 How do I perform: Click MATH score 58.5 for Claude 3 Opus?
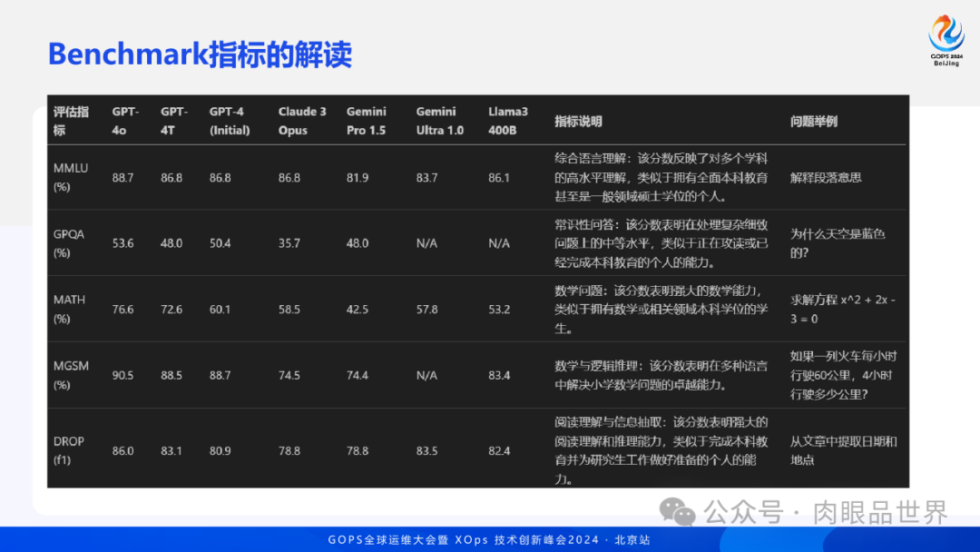[289, 310]
